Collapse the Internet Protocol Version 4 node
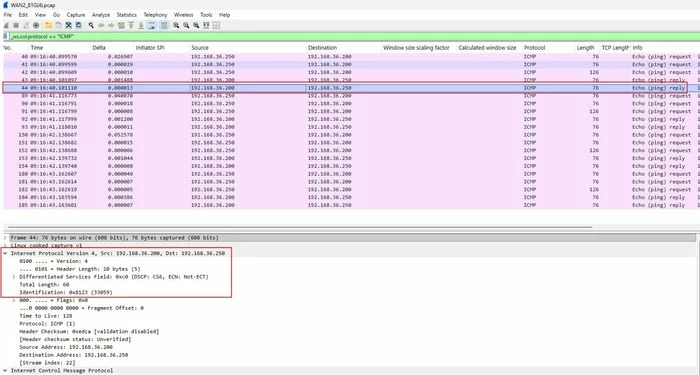 pyautogui.click(x=5, y=254)
